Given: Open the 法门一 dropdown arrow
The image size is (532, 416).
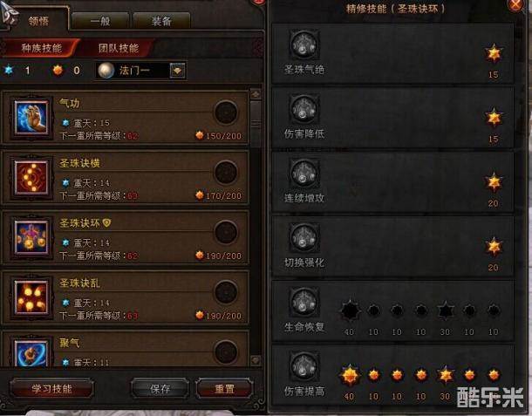Looking at the screenshot, I should click(177, 71).
